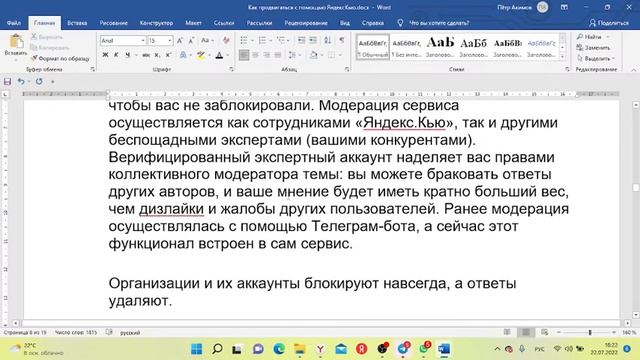Click the sort icon in the paragraph group

pyautogui.click(x=327, y=40)
